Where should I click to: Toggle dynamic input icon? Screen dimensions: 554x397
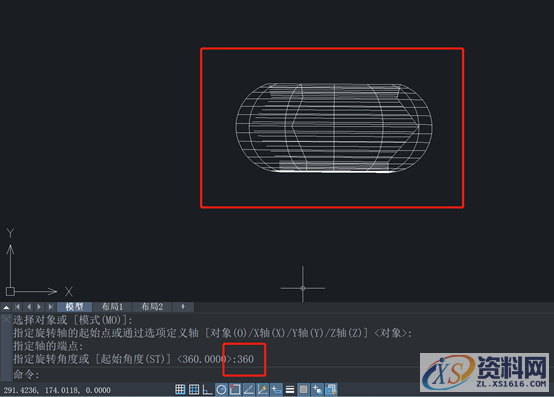[x=276, y=389]
